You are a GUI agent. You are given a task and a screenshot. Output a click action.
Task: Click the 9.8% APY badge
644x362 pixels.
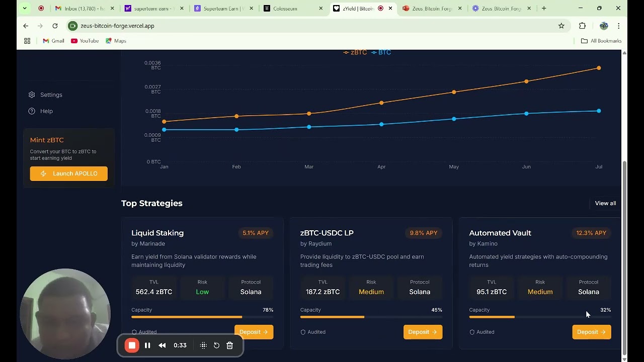click(x=424, y=233)
